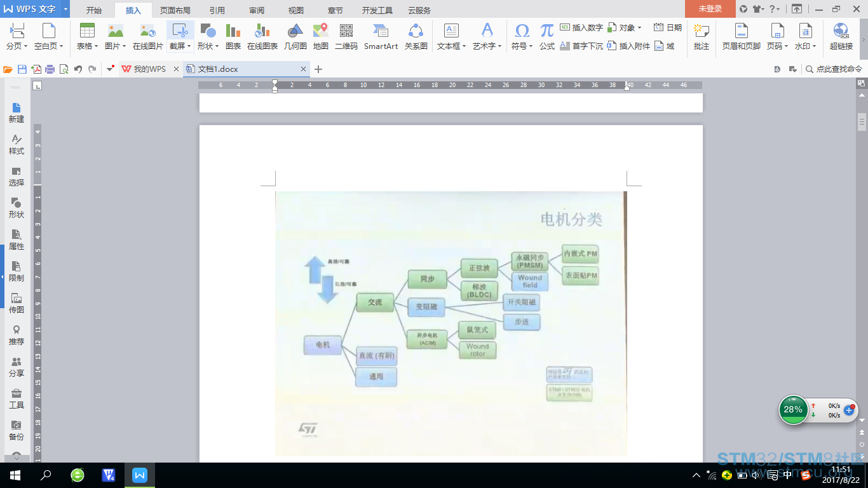Open 备份 backup in the left sidebar

coord(17,430)
